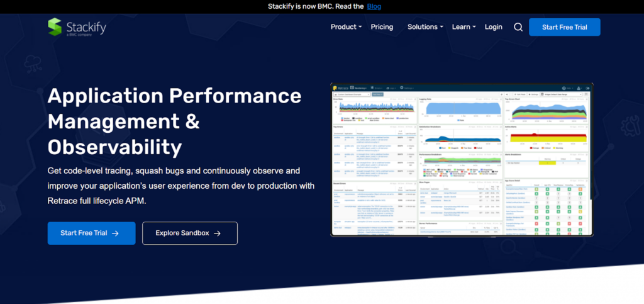Screen dimensions: 644x304
Task: Click the Start Free Trial button with arrow
Action: click(x=91, y=233)
